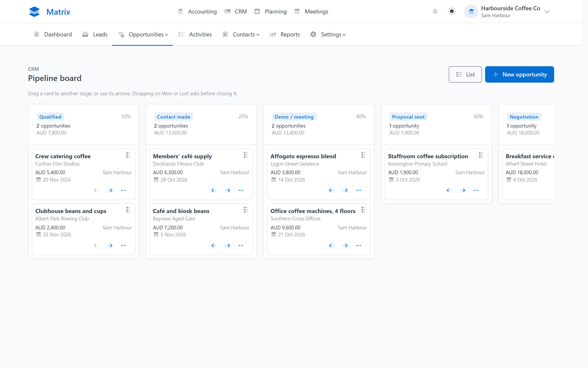
Task: Open the Accounting module
Action: point(197,11)
